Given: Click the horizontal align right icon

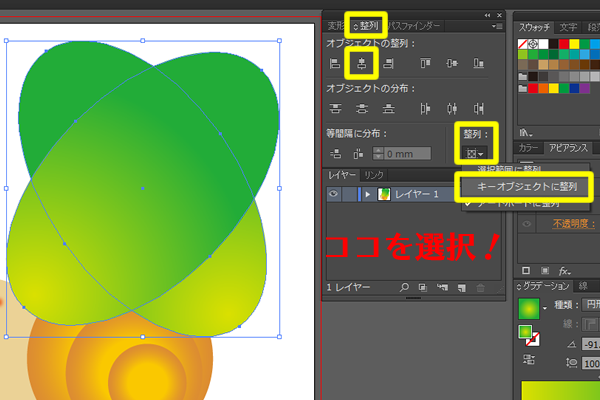Looking at the screenshot, I should point(387,64).
